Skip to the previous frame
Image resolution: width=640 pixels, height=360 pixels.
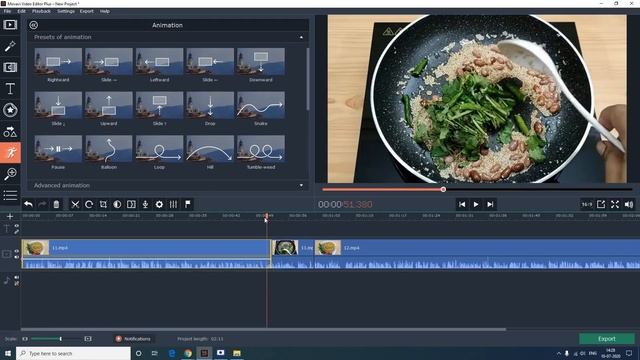pyautogui.click(x=462, y=204)
